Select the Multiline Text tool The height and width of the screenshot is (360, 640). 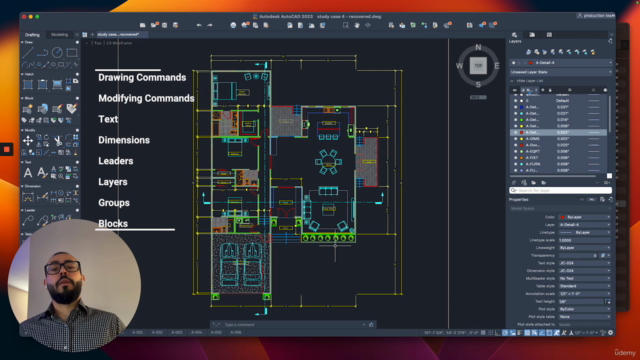click(28, 173)
